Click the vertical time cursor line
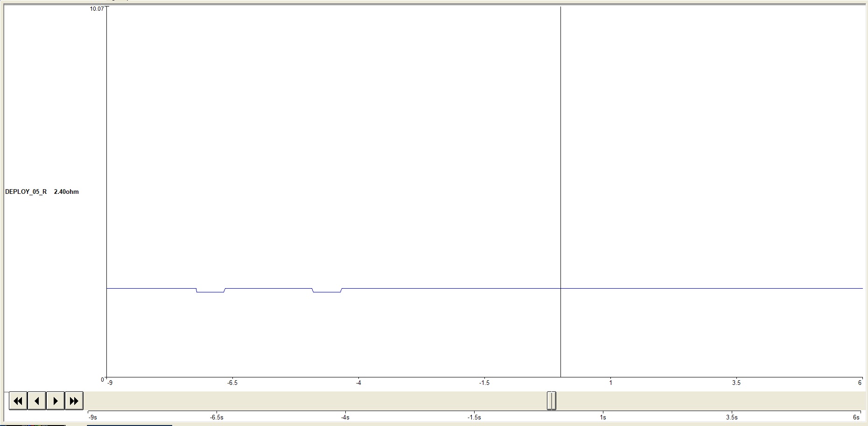 pyautogui.click(x=560, y=187)
